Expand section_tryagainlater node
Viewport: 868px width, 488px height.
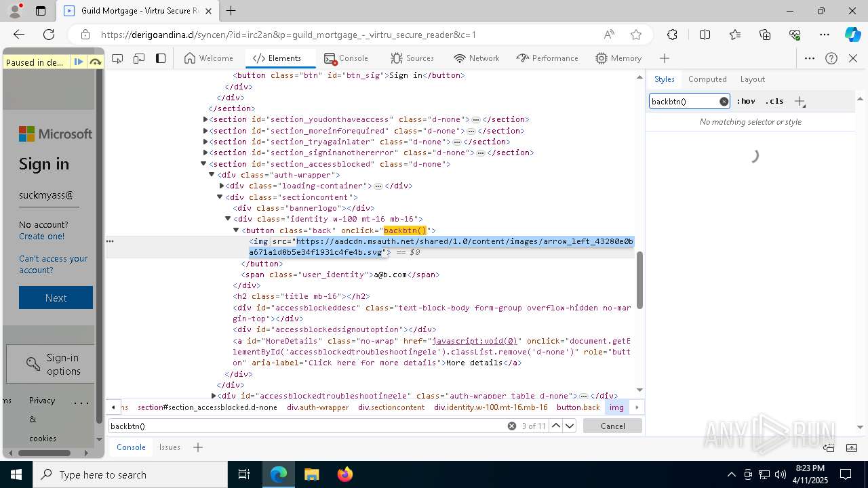(205, 142)
